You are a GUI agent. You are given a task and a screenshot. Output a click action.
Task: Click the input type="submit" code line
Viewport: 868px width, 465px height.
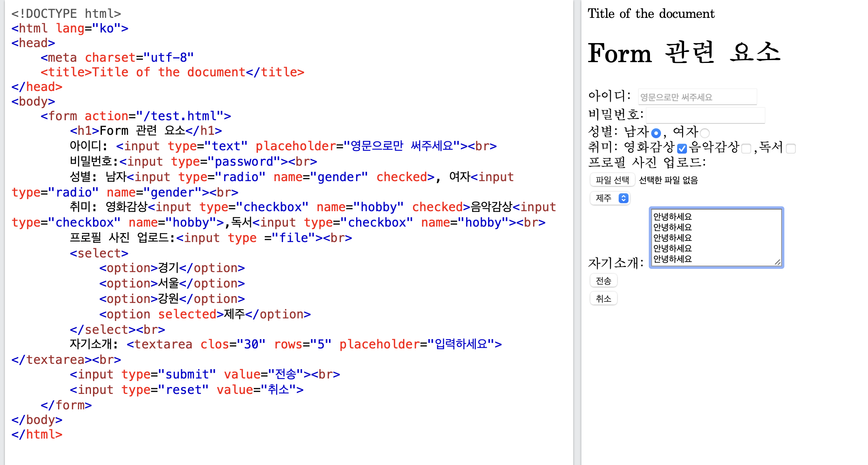pyautogui.click(x=205, y=374)
